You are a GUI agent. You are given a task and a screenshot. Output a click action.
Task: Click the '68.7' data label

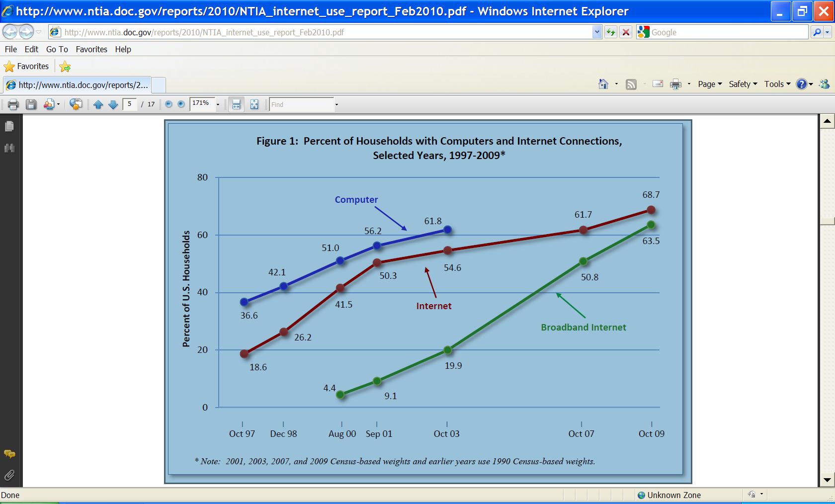(x=651, y=195)
